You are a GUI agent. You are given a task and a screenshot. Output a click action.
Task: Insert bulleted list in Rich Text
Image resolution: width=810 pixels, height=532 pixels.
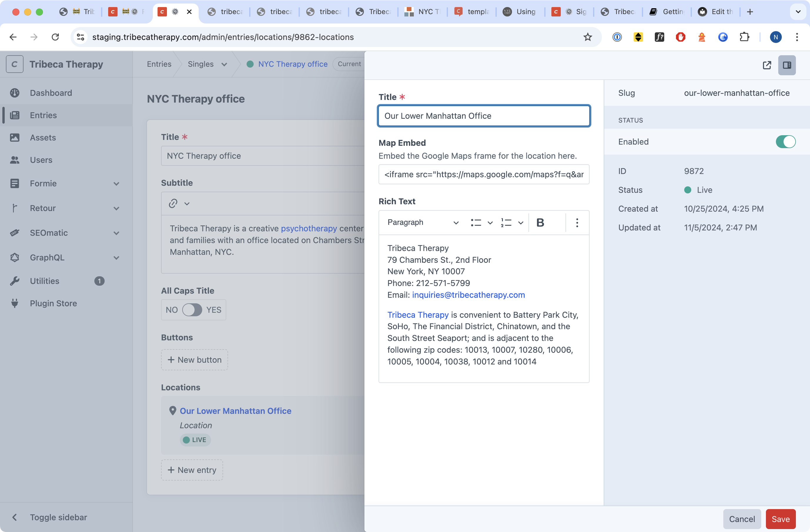coord(476,222)
